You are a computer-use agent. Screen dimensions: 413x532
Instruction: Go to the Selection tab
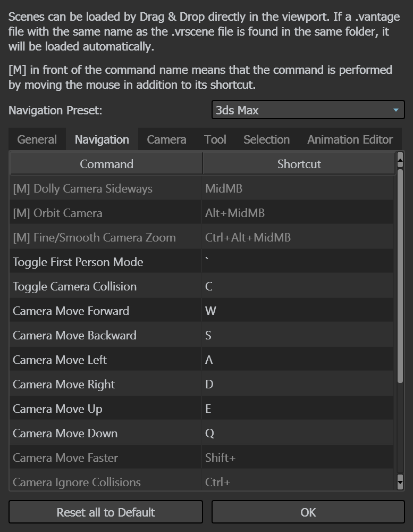tap(266, 139)
